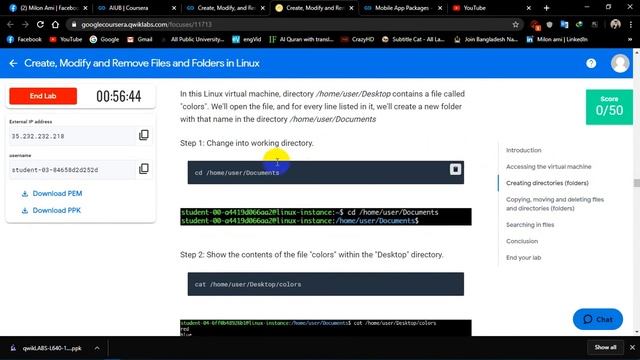640x360 pixels.
Task: Open the browser home page icon
Action: pyautogui.click(x=55, y=24)
